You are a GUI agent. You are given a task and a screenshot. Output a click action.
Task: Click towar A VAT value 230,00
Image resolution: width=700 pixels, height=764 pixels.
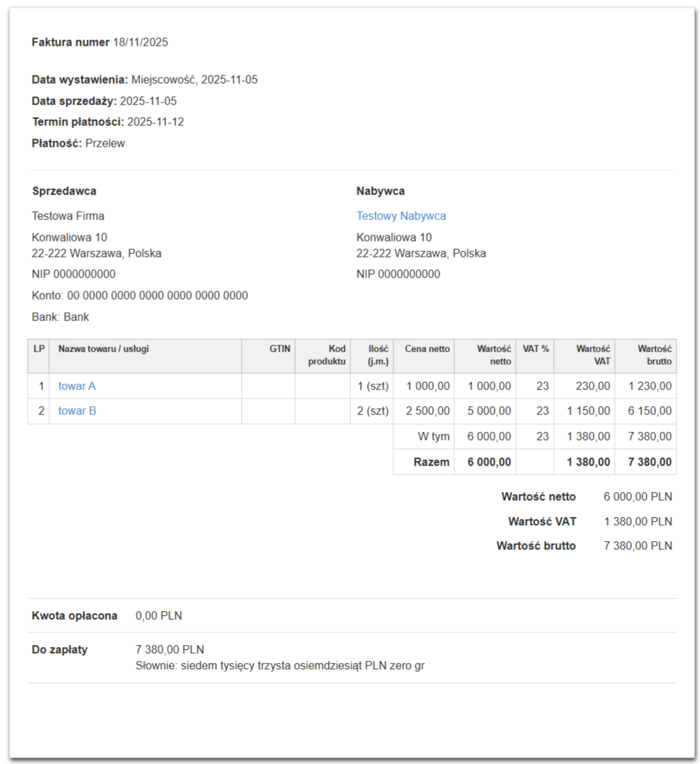(x=593, y=386)
